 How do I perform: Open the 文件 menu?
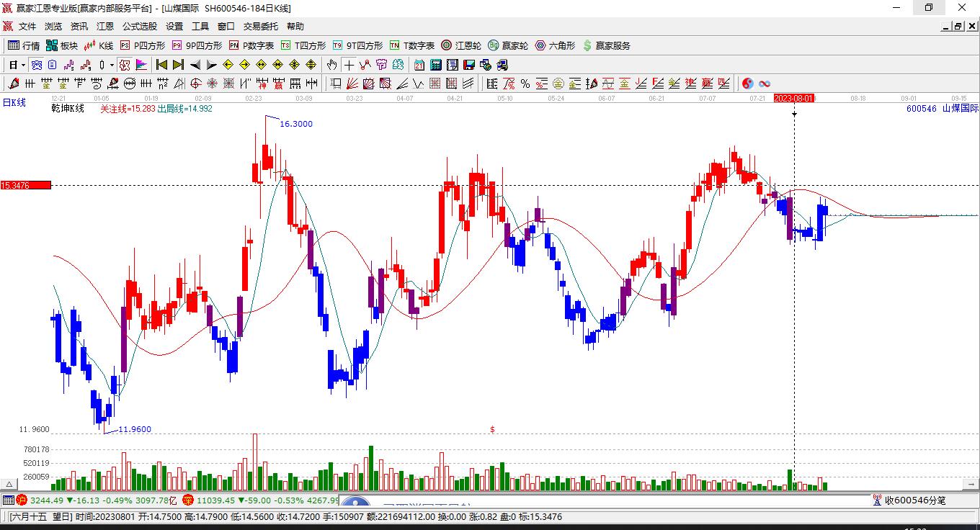(27, 26)
